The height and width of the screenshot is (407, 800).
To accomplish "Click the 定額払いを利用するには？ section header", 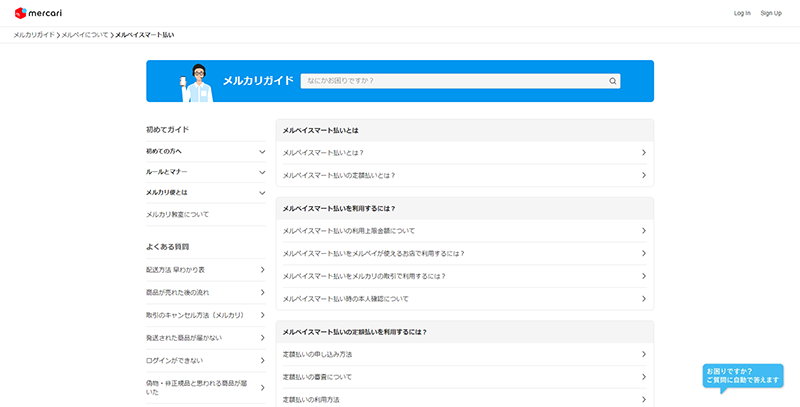I will [465, 332].
